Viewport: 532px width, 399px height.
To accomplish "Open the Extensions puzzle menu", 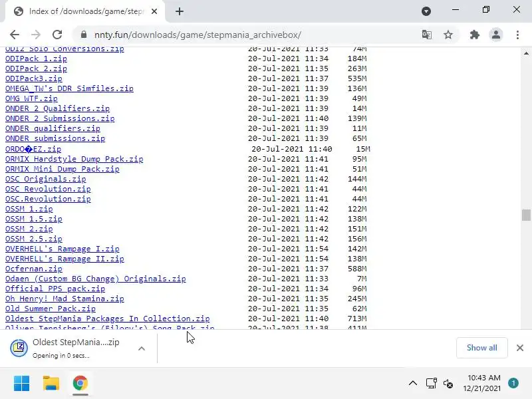I will [x=474, y=35].
